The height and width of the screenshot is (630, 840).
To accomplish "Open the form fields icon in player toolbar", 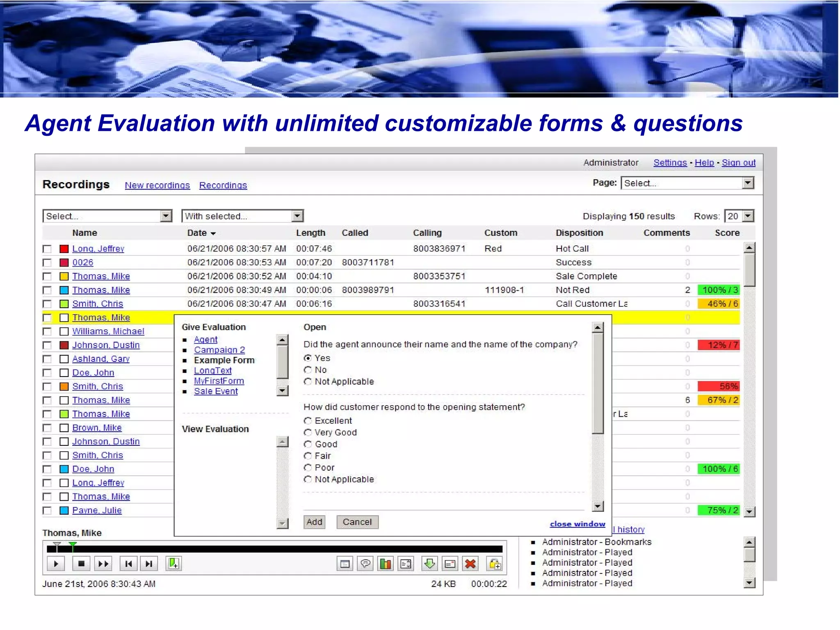I will (406, 564).
